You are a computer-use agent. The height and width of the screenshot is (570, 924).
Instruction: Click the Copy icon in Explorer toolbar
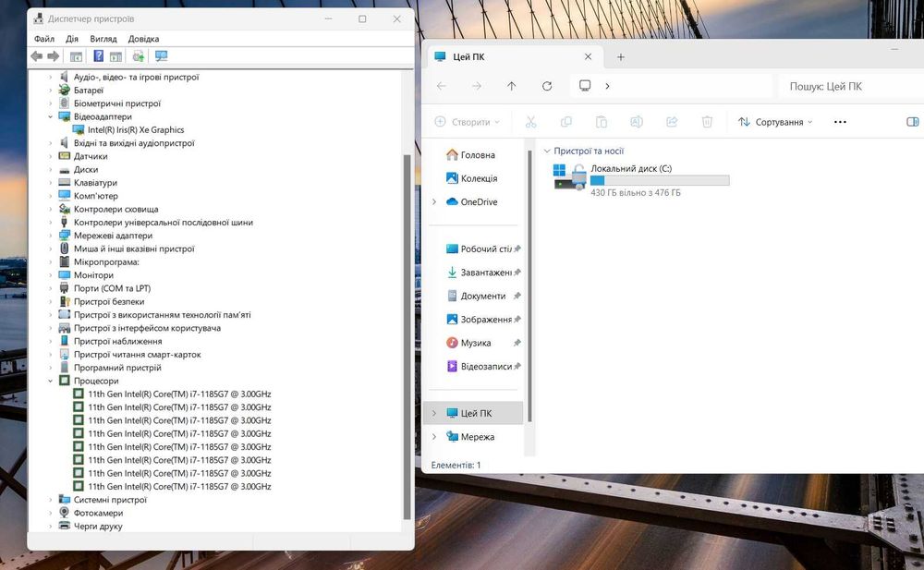coord(566,122)
